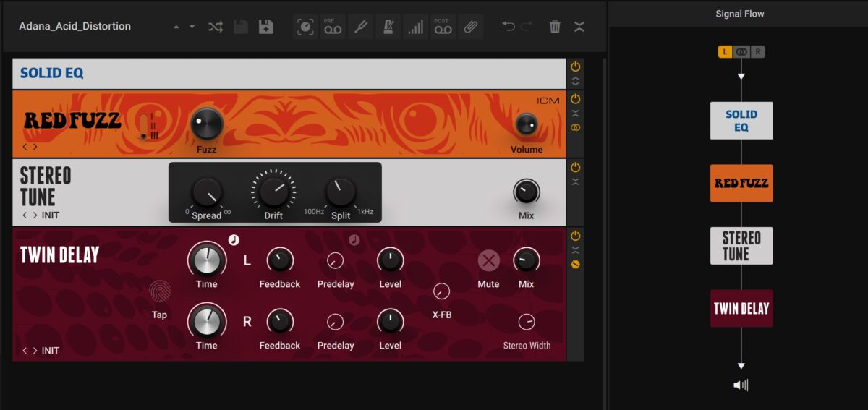
Task: Open the Macros tool icon
Action: pos(306,27)
